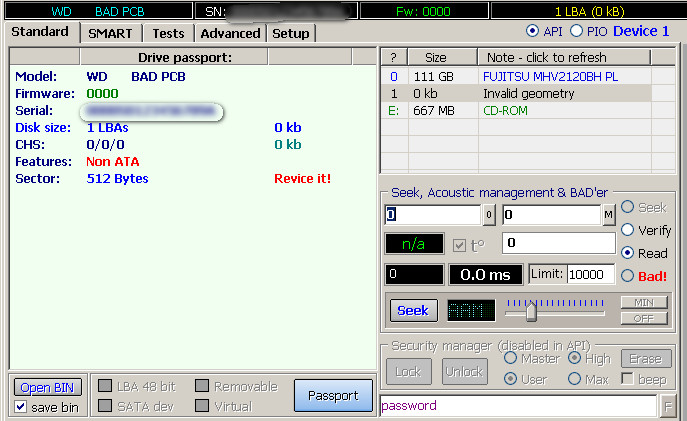Toggle the LBA 48 bit checkbox

[105, 386]
